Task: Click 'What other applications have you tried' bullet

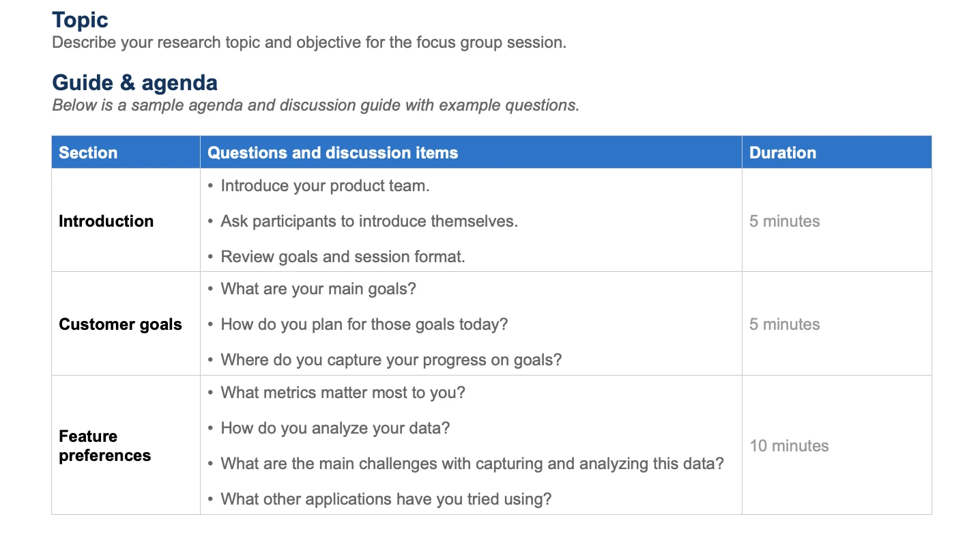Action: pos(386,499)
